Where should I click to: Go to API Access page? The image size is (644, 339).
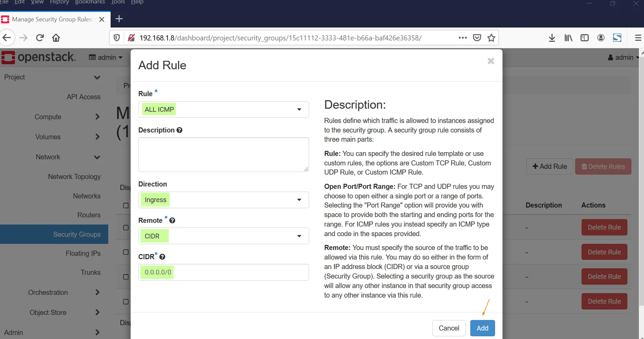pyautogui.click(x=83, y=97)
